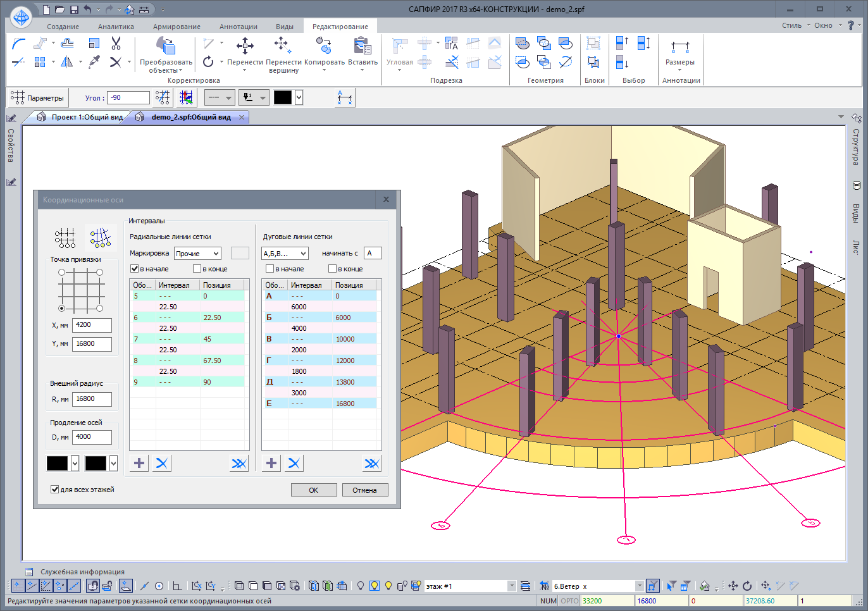Viewport: 868px width, 611px height.
Task: Click the Copy (Копировать) tool icon
Action: click(324, 46)
